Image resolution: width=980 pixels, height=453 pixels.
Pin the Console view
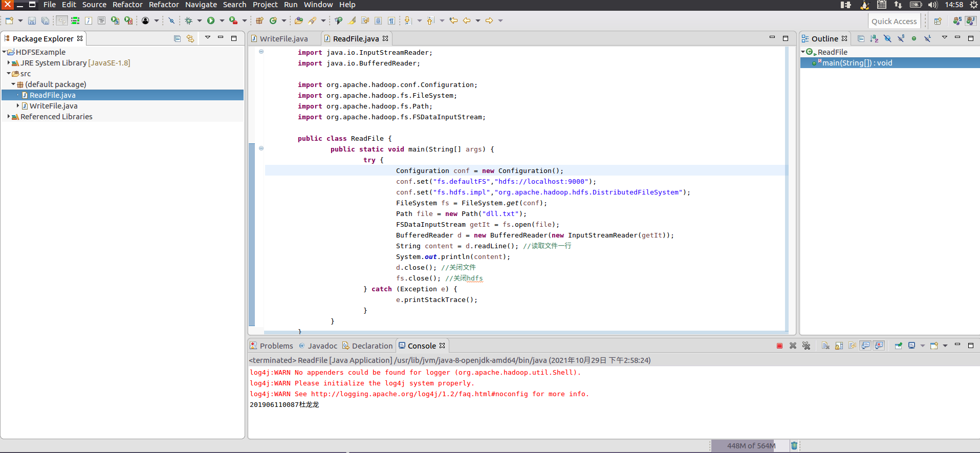(x=898, y=346)
